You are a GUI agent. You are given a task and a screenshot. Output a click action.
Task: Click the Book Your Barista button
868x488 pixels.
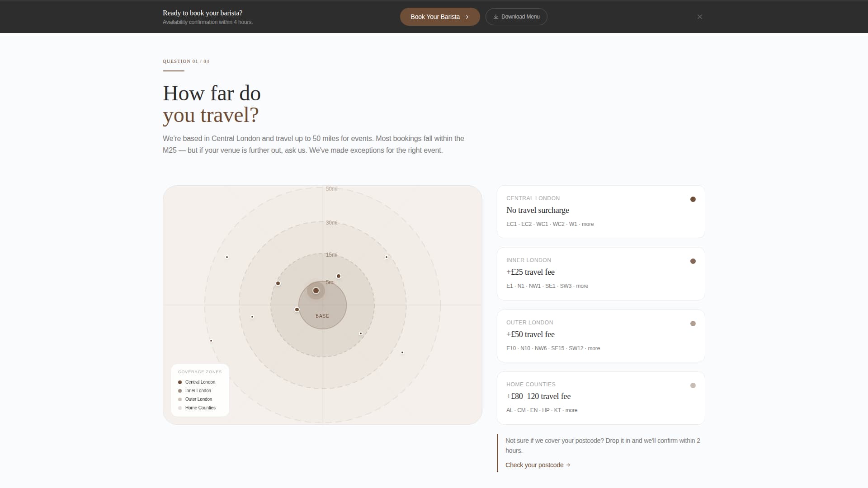coord(439,16)
